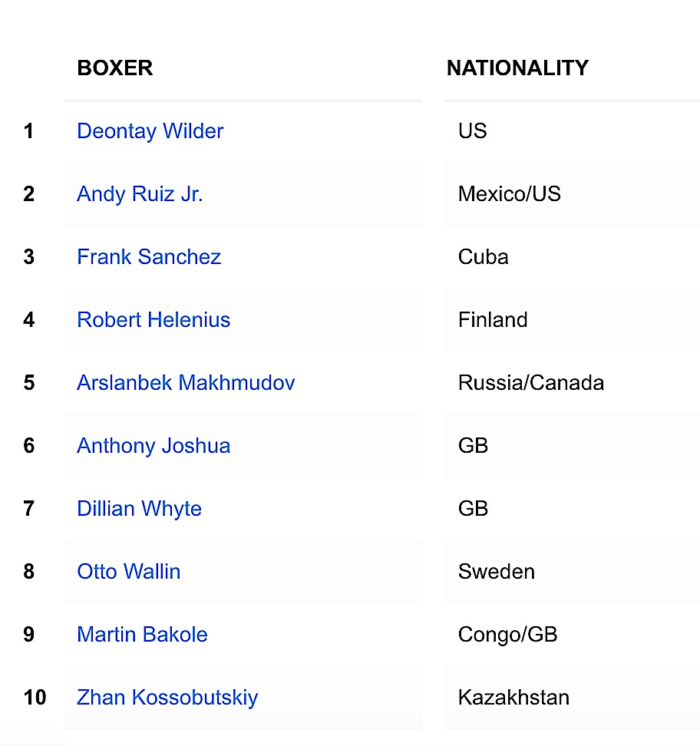700x746 pixels.
Task: Click the NATIONALITY column header
Action: pos(517,68)
